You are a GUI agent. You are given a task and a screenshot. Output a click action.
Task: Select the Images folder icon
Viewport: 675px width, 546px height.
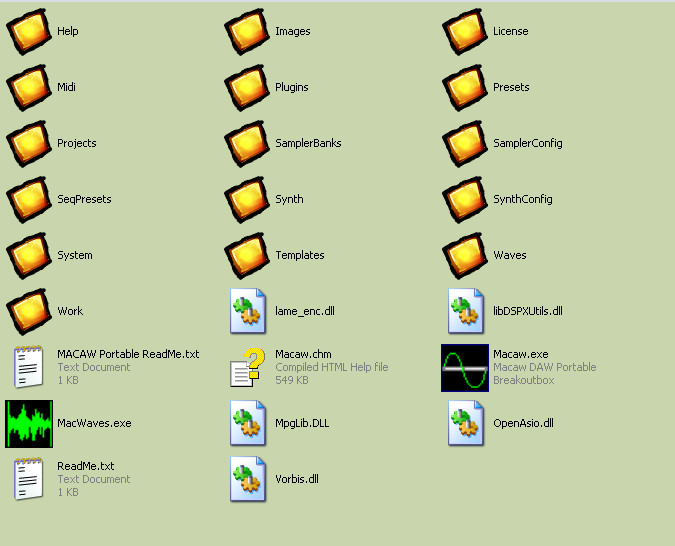click(247, 31)
